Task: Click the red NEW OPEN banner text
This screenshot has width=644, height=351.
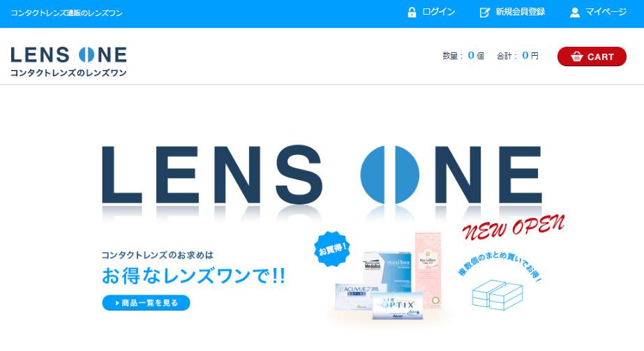Action: (514, 227)
